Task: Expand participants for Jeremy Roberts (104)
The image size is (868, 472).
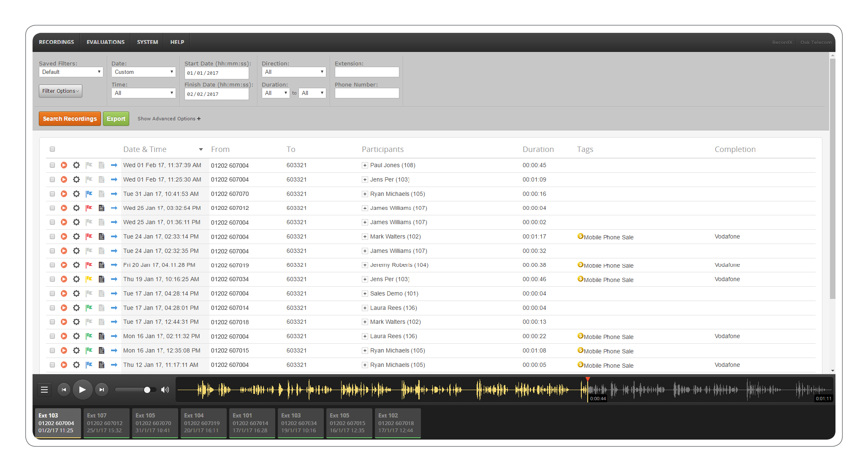Action: (x=365, y=265)
